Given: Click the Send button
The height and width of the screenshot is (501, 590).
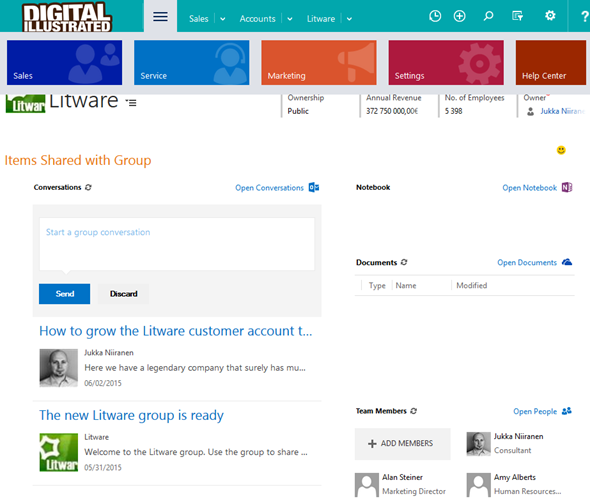Looking at the screenshot, I should coord(64,294).
